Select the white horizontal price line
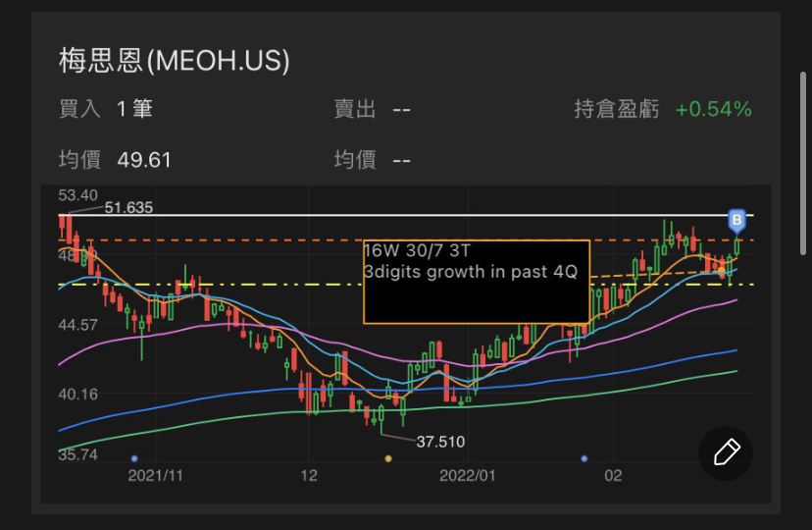 coord(392,214)
